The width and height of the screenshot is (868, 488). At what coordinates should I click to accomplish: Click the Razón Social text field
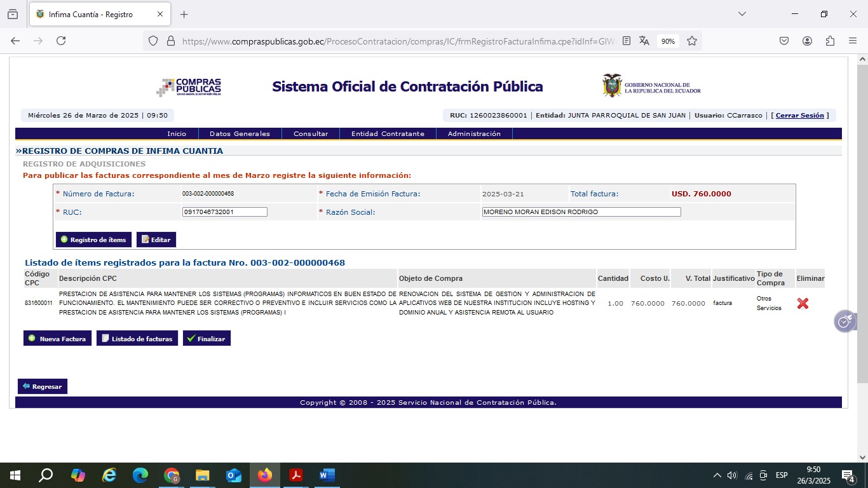click(581, 212)
